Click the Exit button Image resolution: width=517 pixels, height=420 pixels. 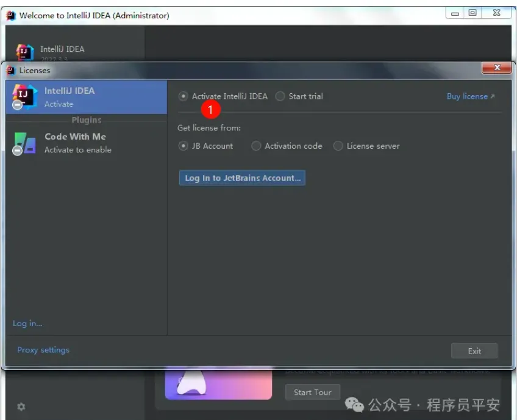tap(474, 351)
